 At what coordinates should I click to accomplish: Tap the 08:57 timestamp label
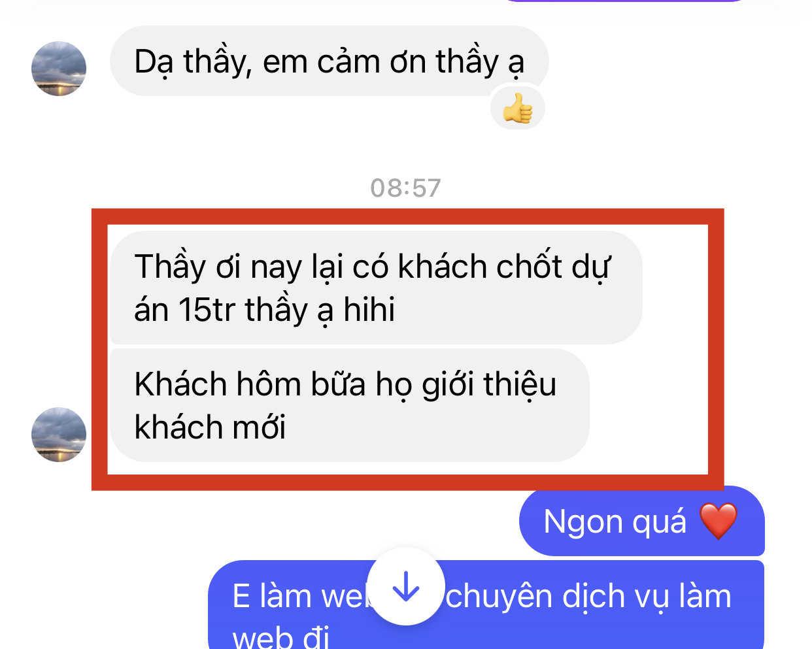(405, 188)
